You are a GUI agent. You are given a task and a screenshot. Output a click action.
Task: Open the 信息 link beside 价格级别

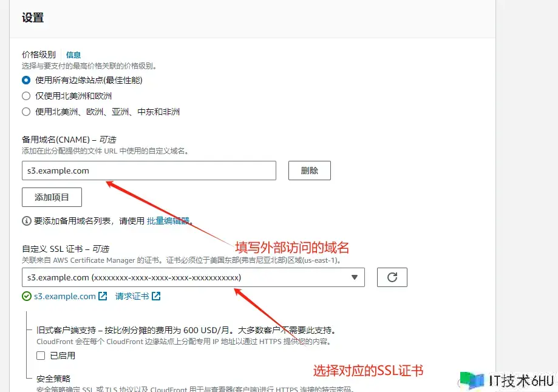pyautogui.click(x=73, y=55)
